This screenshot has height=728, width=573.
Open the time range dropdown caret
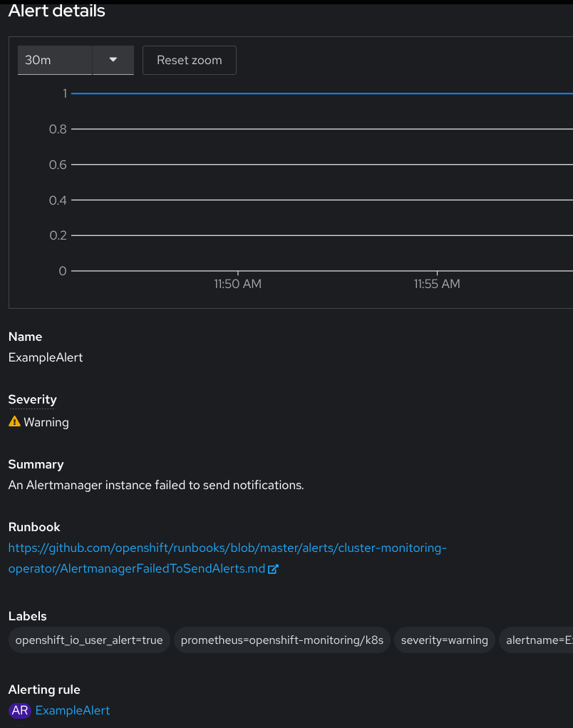113,60
